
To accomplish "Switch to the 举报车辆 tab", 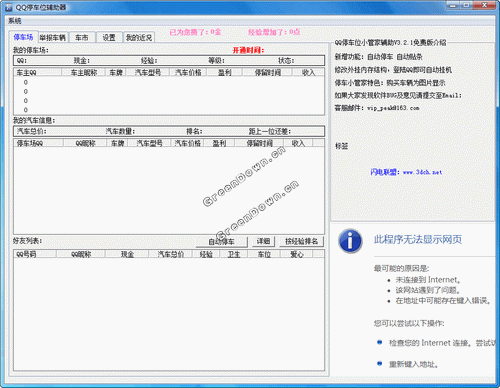I will pos(53,38).
